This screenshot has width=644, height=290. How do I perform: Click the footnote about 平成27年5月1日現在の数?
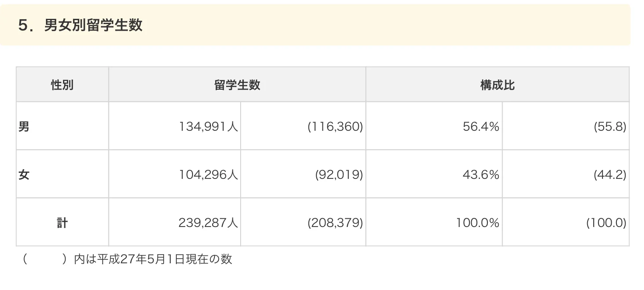coord(126,259)
